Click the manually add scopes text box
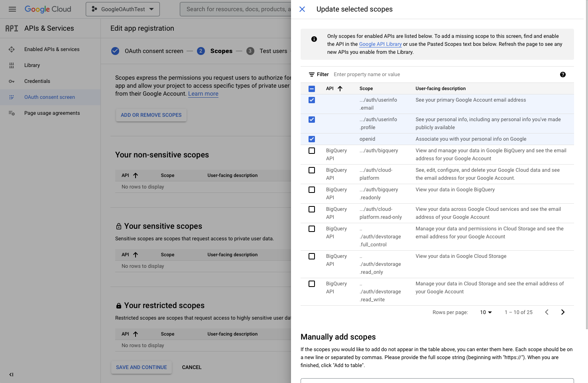Image resolution: width=588 pixels, height=383 pixels. pyautogui.click(x=437, y=381)
